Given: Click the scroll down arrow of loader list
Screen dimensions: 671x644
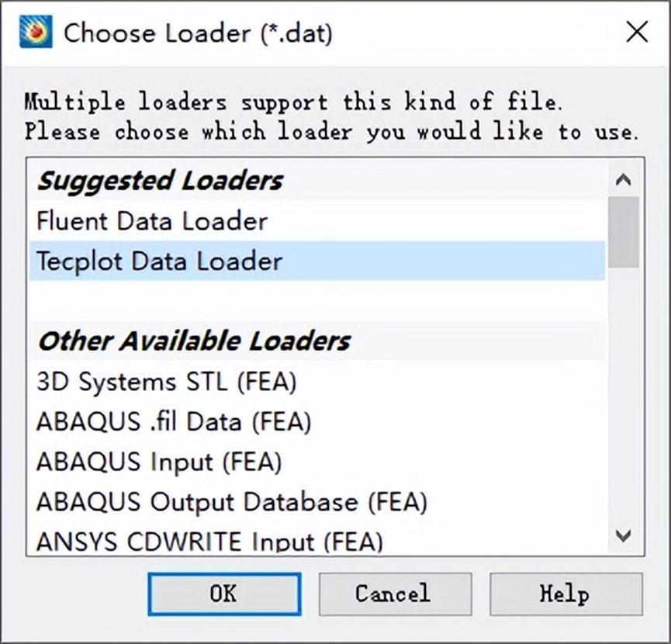Looking at the screenshot, I should click(624, 535).
